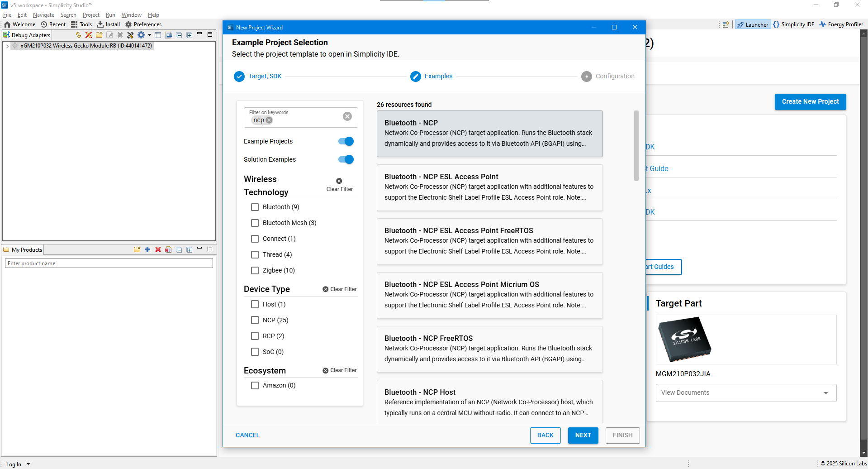Image resolution: width=868 pixels, height=469 pixels.
Task: Expand the xGM210P032 Wireless Gecko Module tree node
Action: [x=7, y=46]
